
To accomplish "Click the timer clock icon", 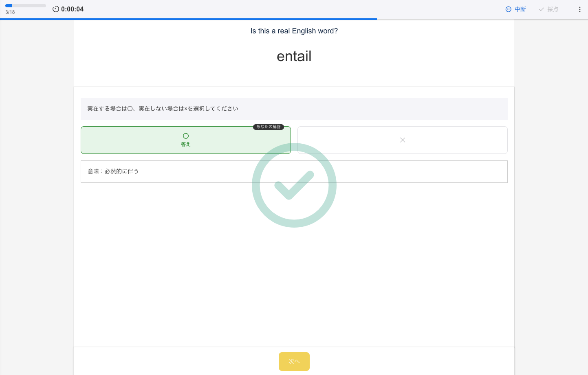I will [56, 9].
